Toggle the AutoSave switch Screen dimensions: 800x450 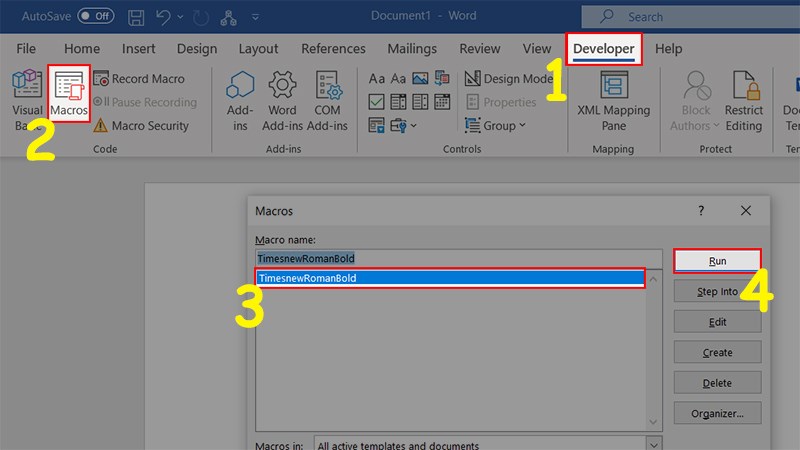96,16
